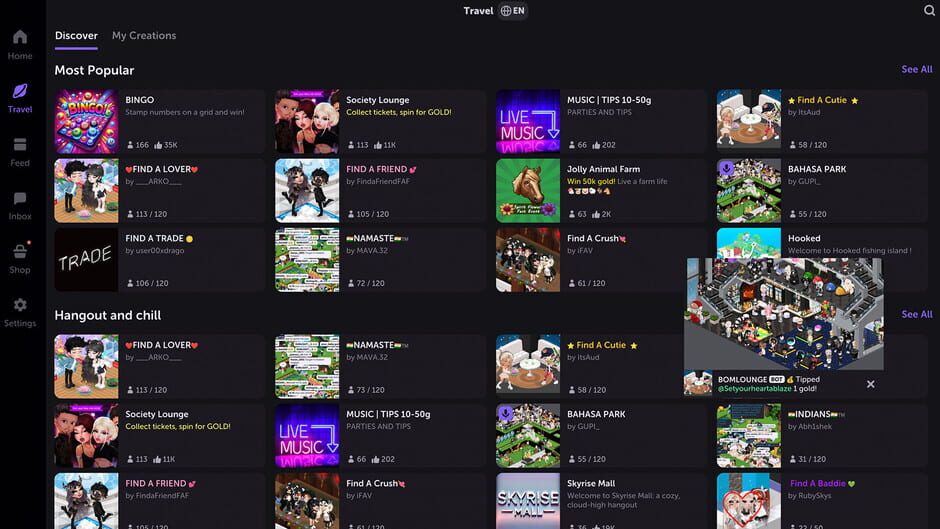Open the BINGO room thumbnail
Image resolution: width=940 pixels, height=529 pixels.
[86, 121]
